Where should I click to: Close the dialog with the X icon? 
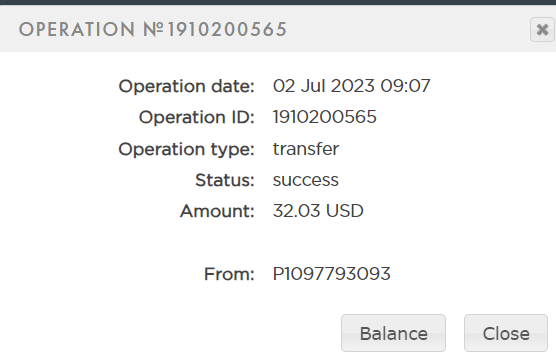coord(542,30)
